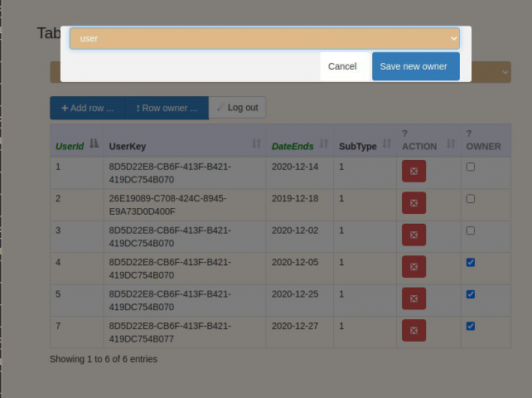The image size is (532, 398).
Task: Expand the dimmed dropdown behind dialog
Action: tap(505, 72)
